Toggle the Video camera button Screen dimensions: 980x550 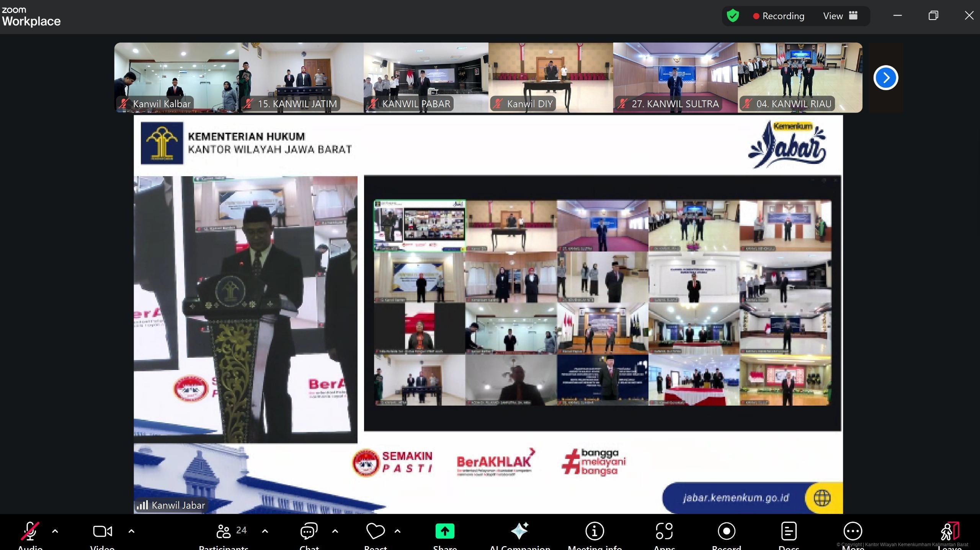[x=102, y=532]
